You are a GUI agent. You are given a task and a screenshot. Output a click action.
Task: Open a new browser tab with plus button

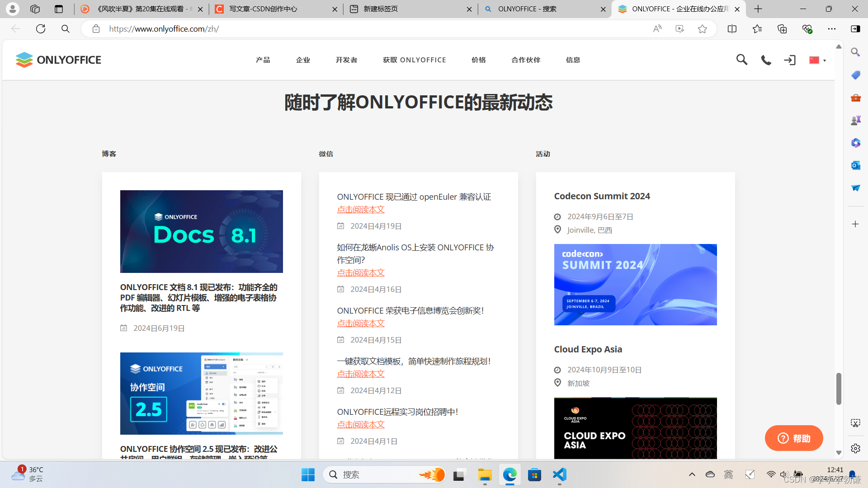coord(758,9)
